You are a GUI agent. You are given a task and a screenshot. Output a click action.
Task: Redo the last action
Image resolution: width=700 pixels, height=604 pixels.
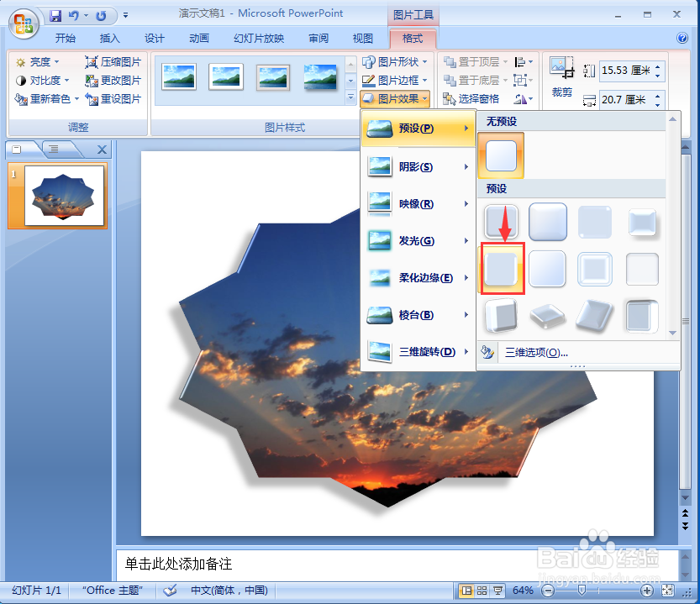tap(101, 16)
